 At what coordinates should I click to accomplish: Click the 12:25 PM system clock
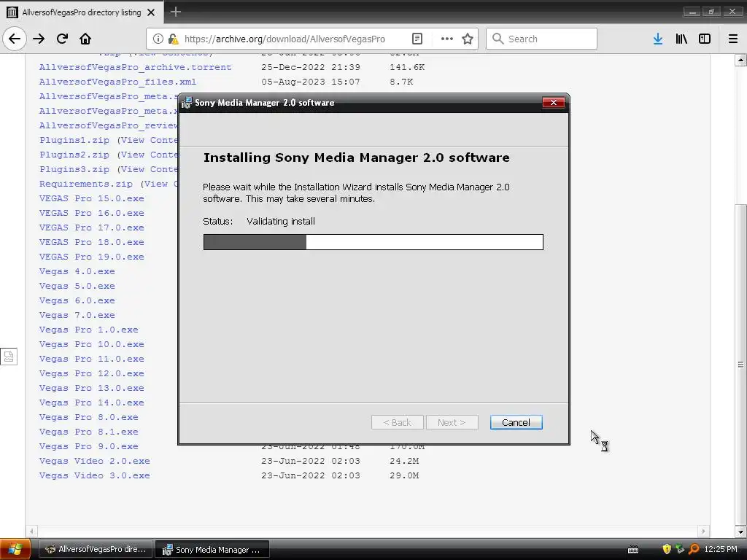click(x=720, y=549)
